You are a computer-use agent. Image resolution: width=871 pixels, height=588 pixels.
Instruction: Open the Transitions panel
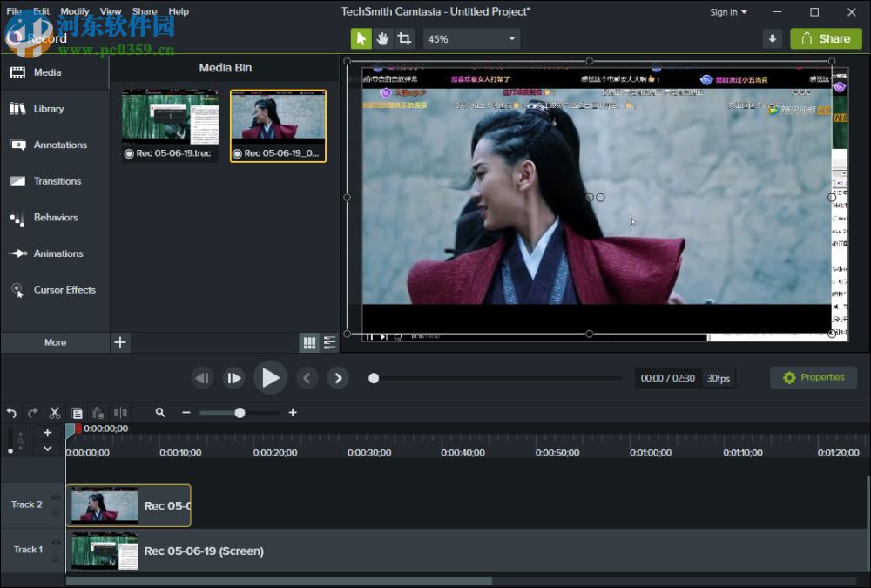tap(54, 180)
